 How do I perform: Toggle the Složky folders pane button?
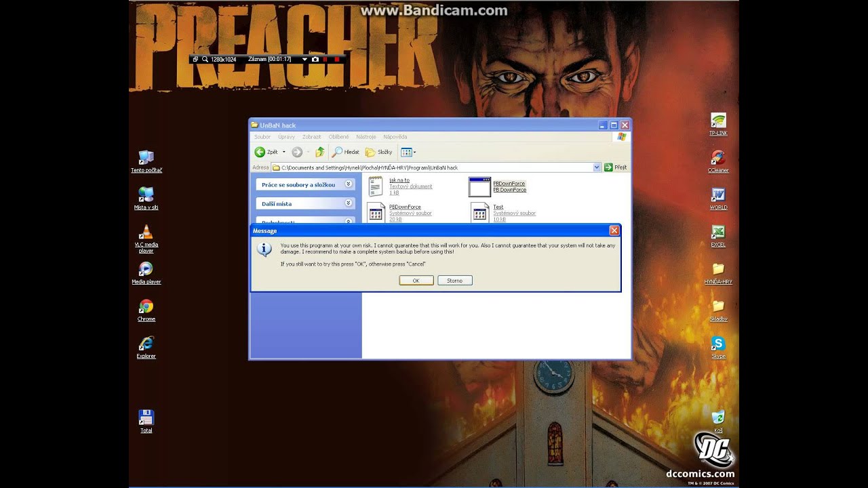click(379, 152)
